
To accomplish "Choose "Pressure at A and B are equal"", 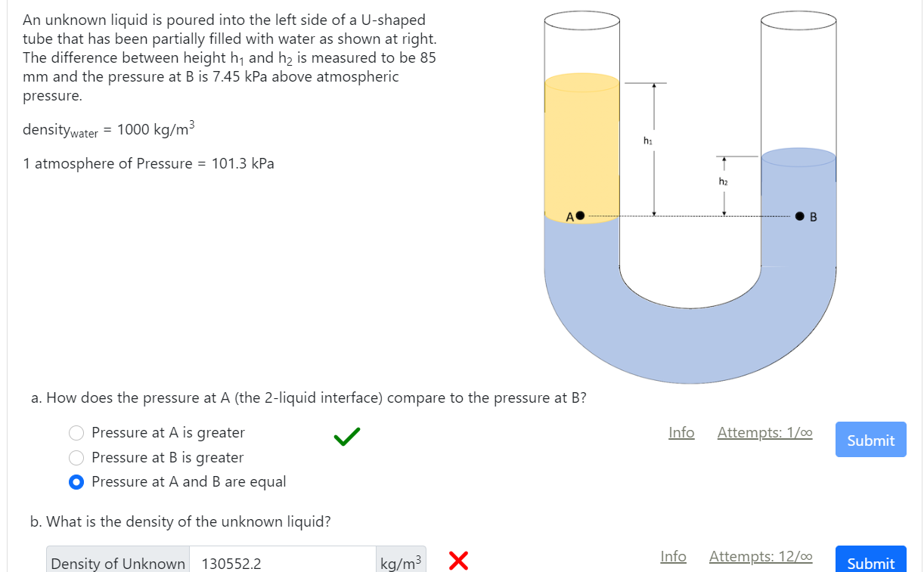I will click(76, 481).
